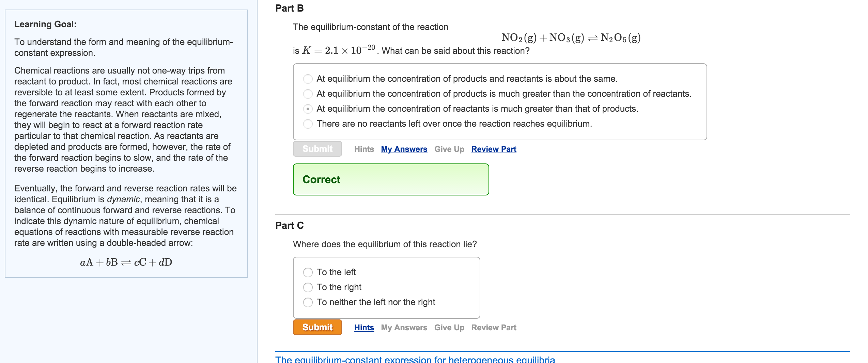Select 'To the left' radio option

[308, 272]
